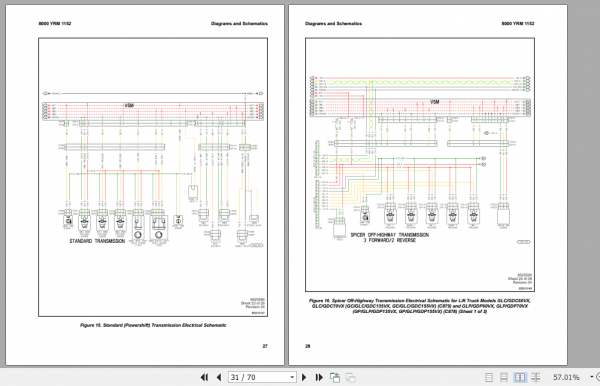
Task: Select the two-page facing view
Action: click(520, 378)
